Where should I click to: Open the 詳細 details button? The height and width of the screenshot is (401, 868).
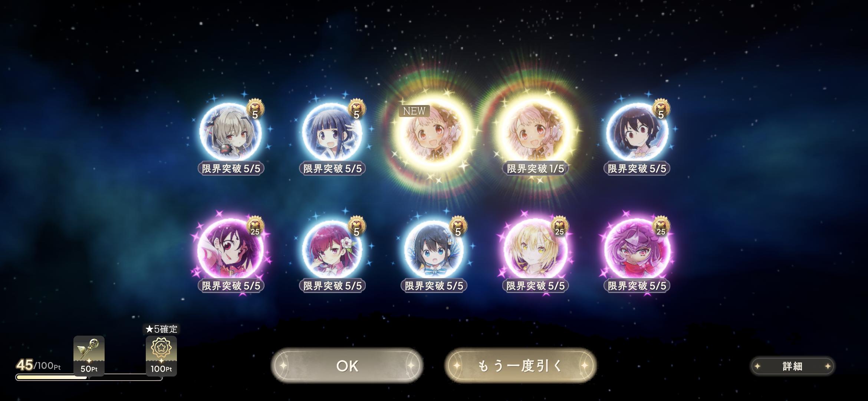pyautogui.click(x=792, y=366)
